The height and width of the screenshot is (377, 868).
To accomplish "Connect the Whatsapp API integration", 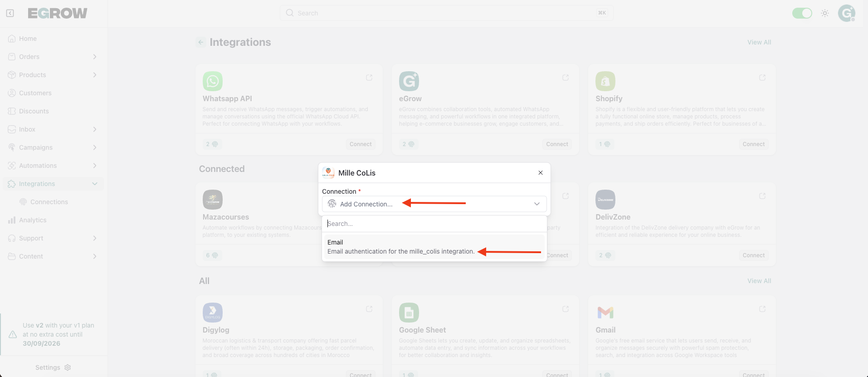I will pos(361,144).
